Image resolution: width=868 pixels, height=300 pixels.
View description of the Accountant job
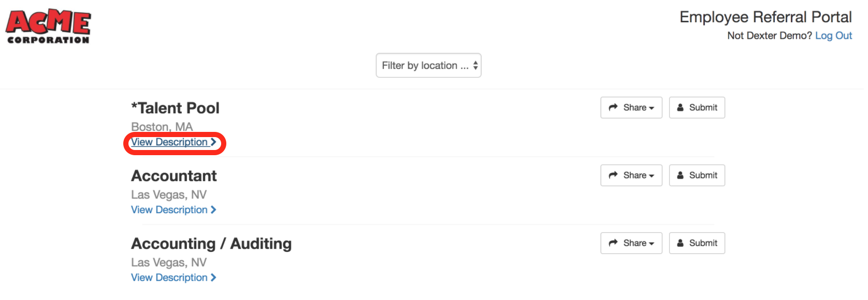(173, 210)
